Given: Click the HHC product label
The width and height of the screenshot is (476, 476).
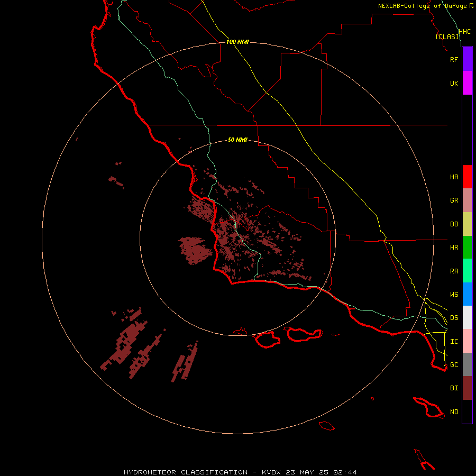Looking at the screenshot, I should click(x=464, y=32).
